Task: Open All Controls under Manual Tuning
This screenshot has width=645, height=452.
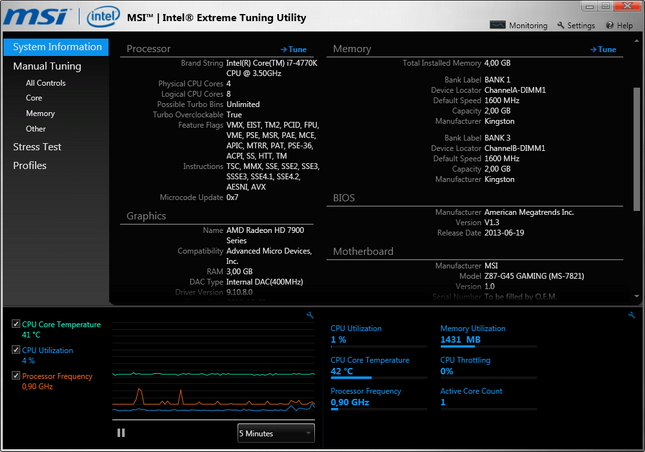Action: click(x=46, y=83)
